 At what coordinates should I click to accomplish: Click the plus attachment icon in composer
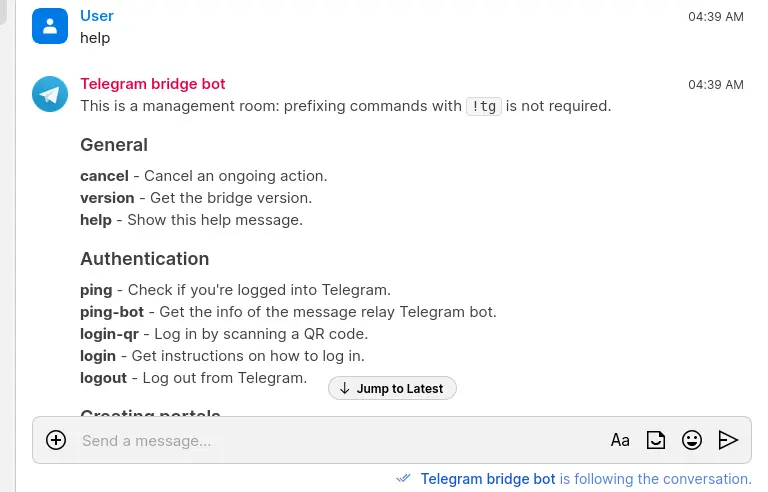tap(56, 440)
